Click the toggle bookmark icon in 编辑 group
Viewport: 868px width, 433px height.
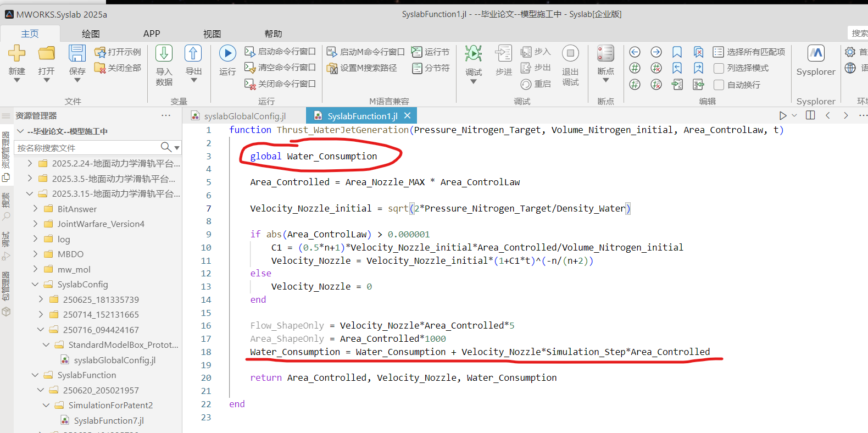pyautogui.click(x=677, y=52)
